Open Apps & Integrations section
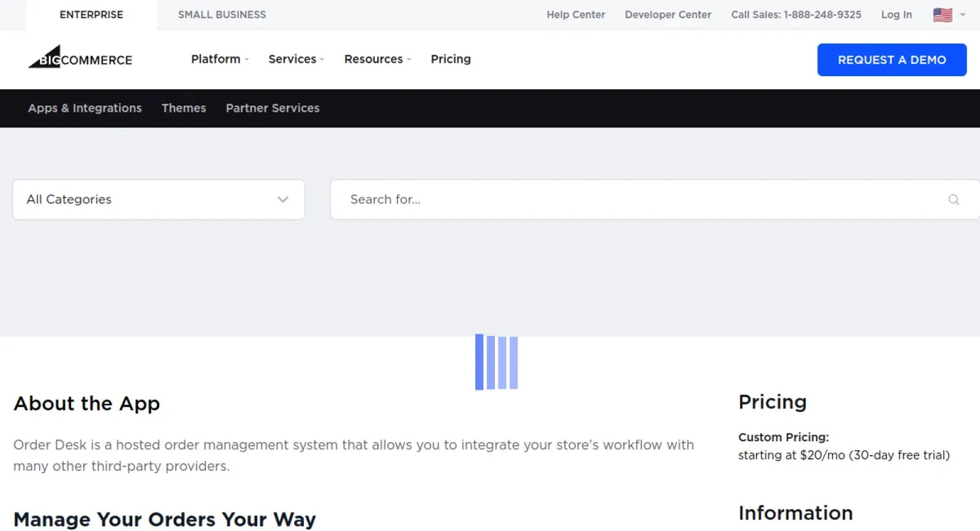Screen dimensions: 980x531 click(x=85, y=108)
